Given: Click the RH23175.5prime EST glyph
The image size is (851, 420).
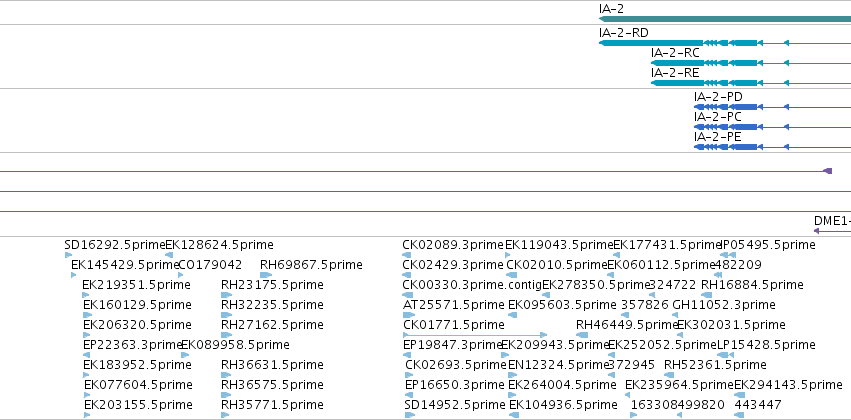Looking at the screenshot, I should [x=226, y=295].
